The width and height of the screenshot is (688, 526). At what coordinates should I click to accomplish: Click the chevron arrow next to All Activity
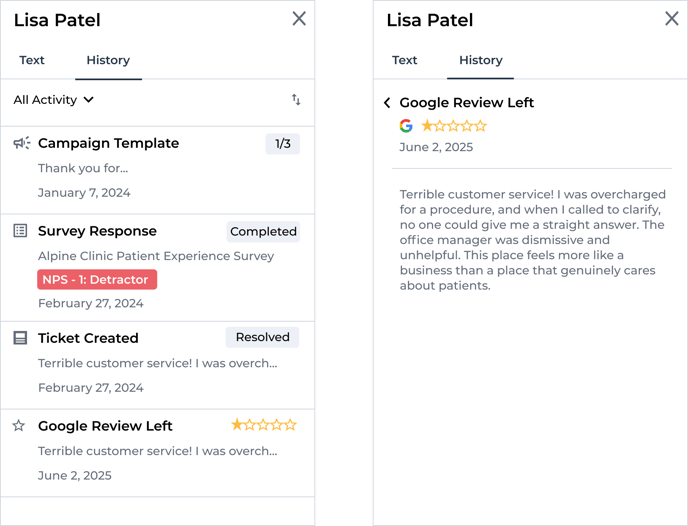[89, 100]
